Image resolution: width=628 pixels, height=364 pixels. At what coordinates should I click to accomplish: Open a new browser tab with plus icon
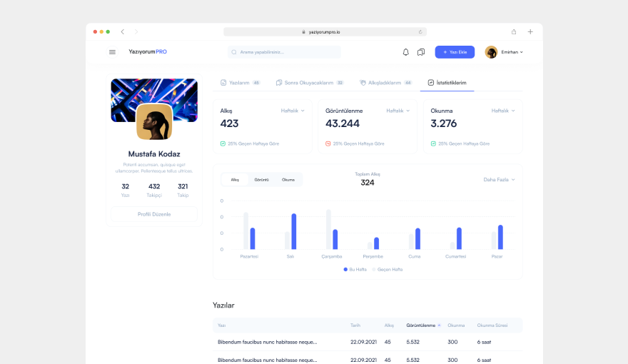click(530, 31)
